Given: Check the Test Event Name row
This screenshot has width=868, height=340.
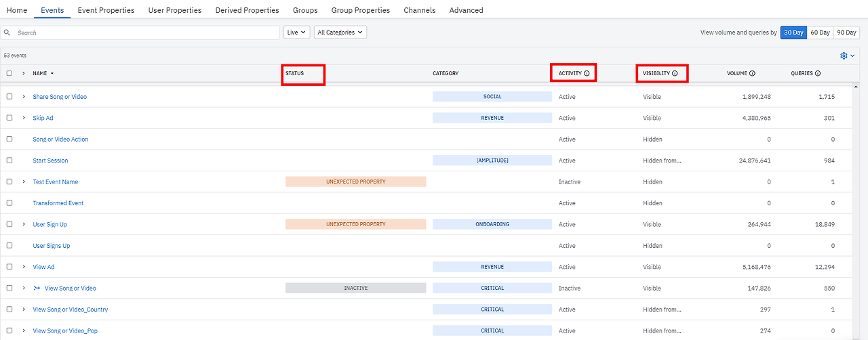Looking at the screenshot, I should (9, 182).
